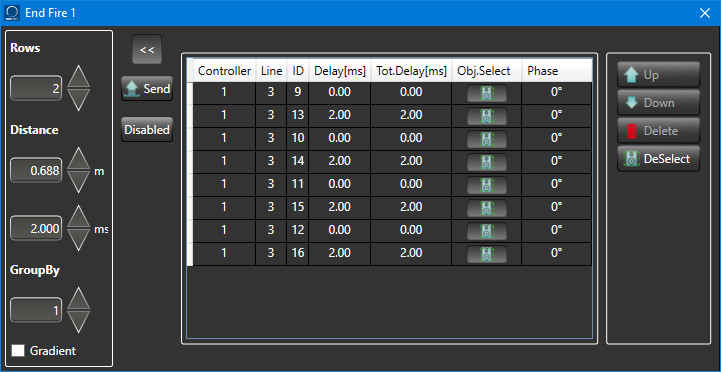Click Delay cell 0.00 in ID 9 row
Screen dimensions: 721x372
click(340, 92)
